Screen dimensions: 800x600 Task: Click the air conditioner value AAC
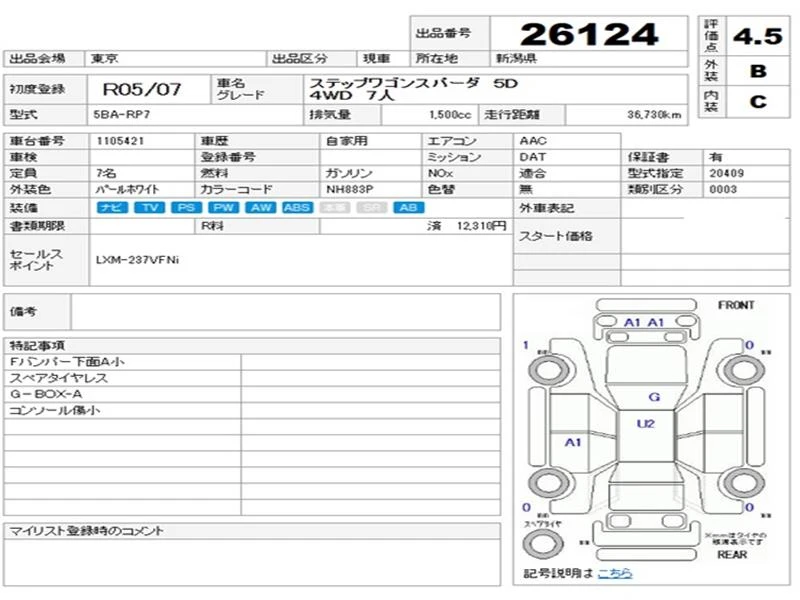pyautogui.click(x=533, y=140)
